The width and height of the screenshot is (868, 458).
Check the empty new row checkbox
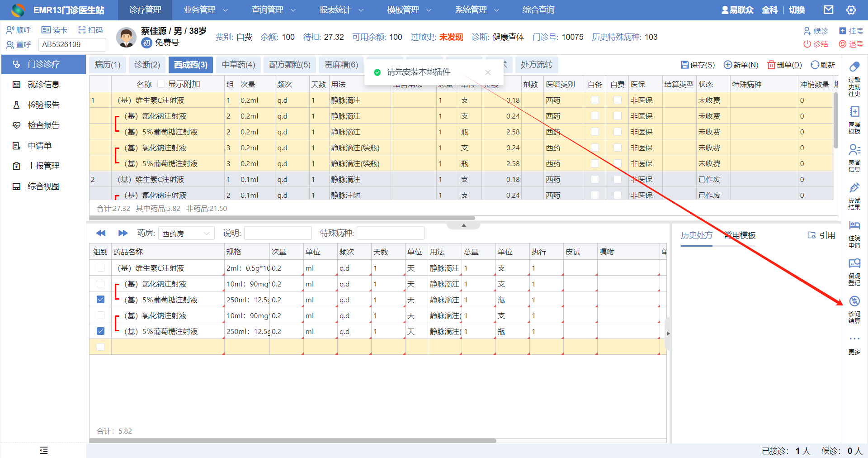pos(100,347)
